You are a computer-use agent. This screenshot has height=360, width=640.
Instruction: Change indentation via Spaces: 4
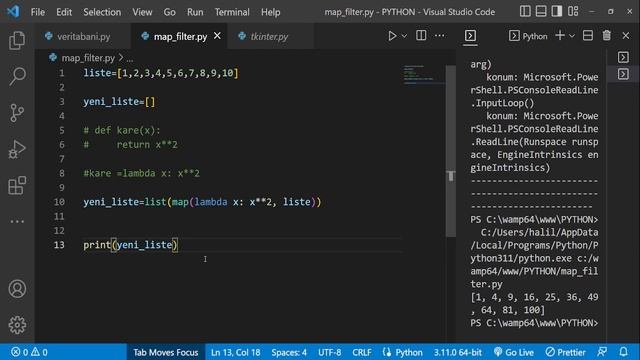point(289,352)
